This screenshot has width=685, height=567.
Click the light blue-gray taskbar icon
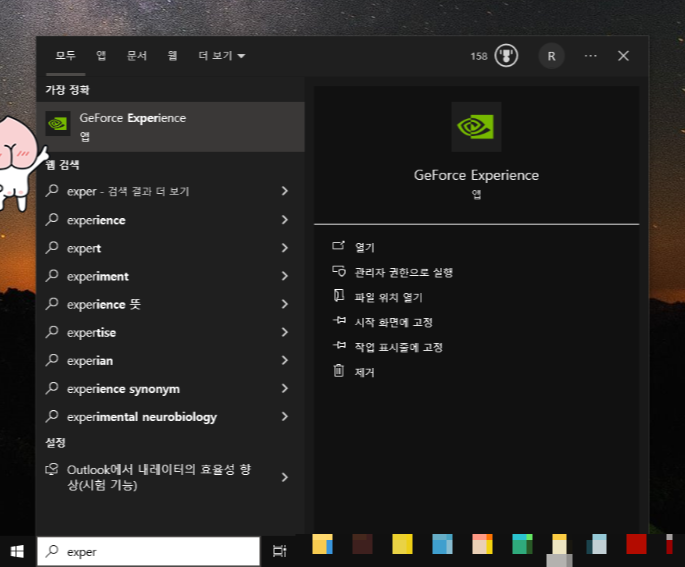tap(597, 544)
